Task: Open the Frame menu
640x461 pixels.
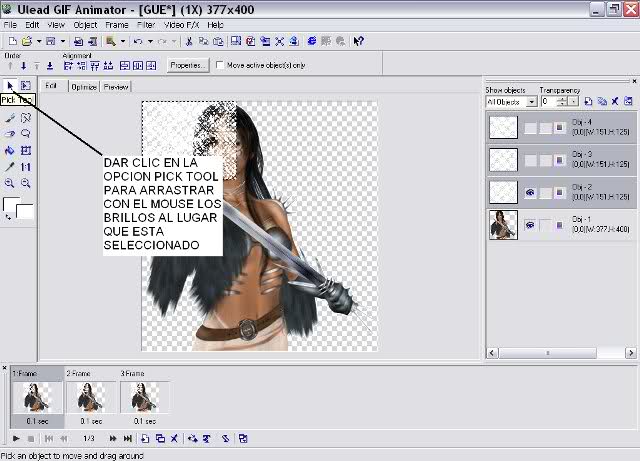Action: pos(117,25)
